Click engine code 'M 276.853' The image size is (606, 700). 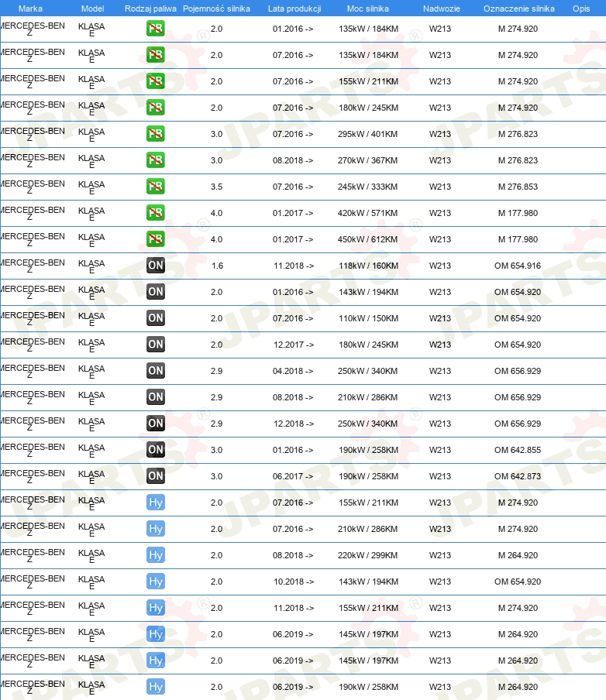tap(518, 187)
